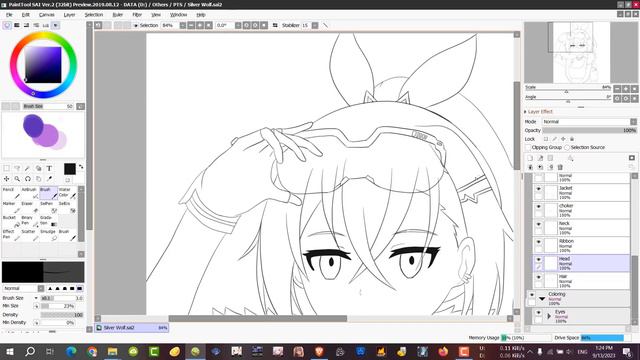Viewport: 640px width, 360px height.
Task: Click the delete layer trash icon
Action: 560,167
